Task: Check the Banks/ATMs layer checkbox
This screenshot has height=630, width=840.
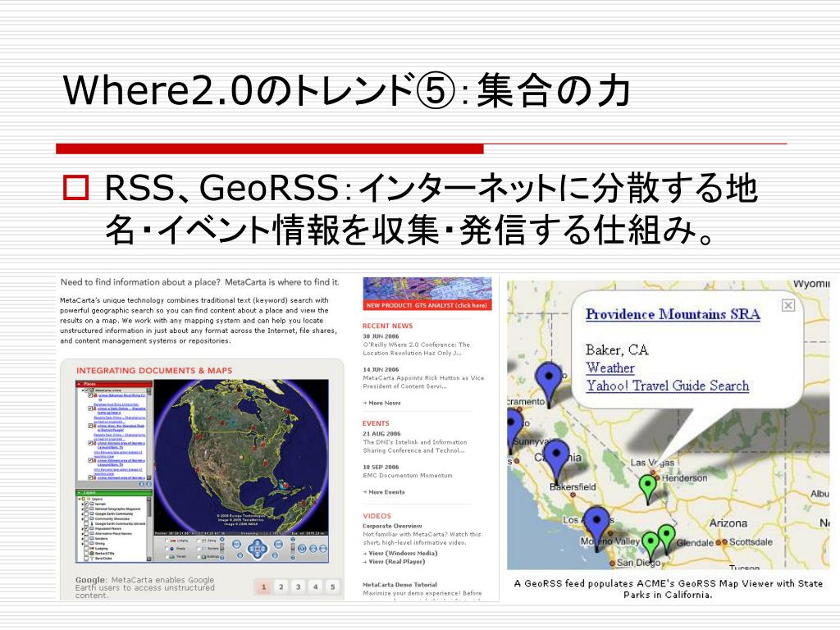Action: click(x=86, y=554)
